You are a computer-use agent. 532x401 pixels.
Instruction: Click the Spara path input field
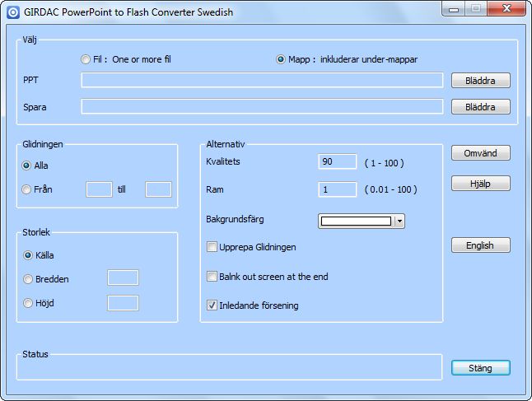(x=262, y=106)
